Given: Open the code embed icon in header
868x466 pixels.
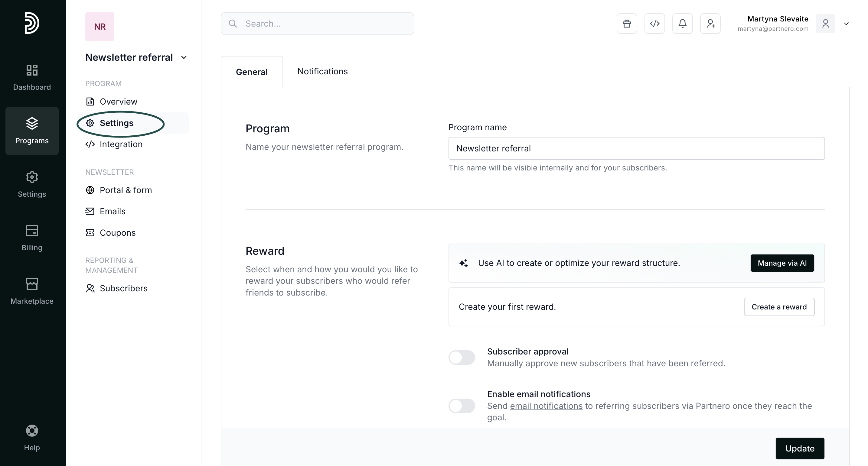Looking at the screenshot, I should point(654,24).
